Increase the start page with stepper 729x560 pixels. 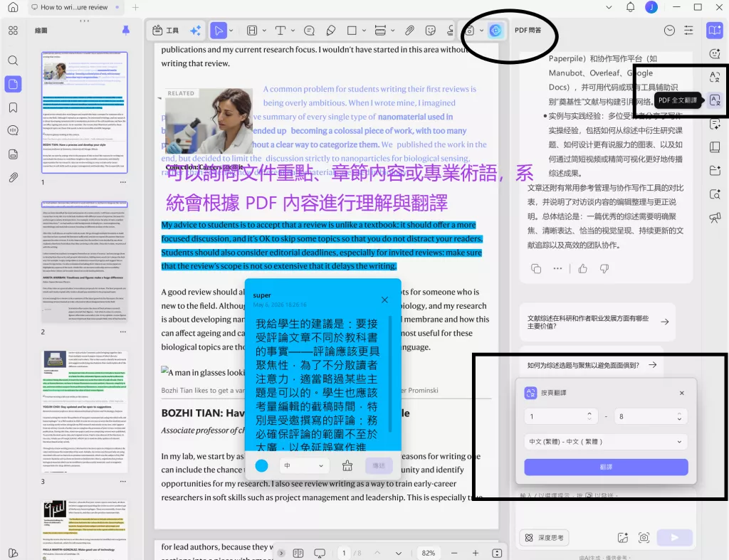(589, 413)
